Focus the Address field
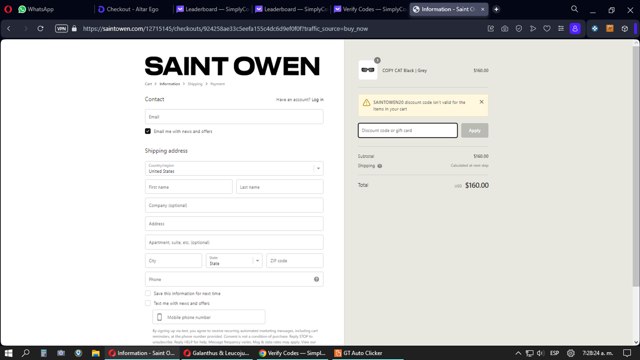 pyautogui.click(x=234, y=224)
